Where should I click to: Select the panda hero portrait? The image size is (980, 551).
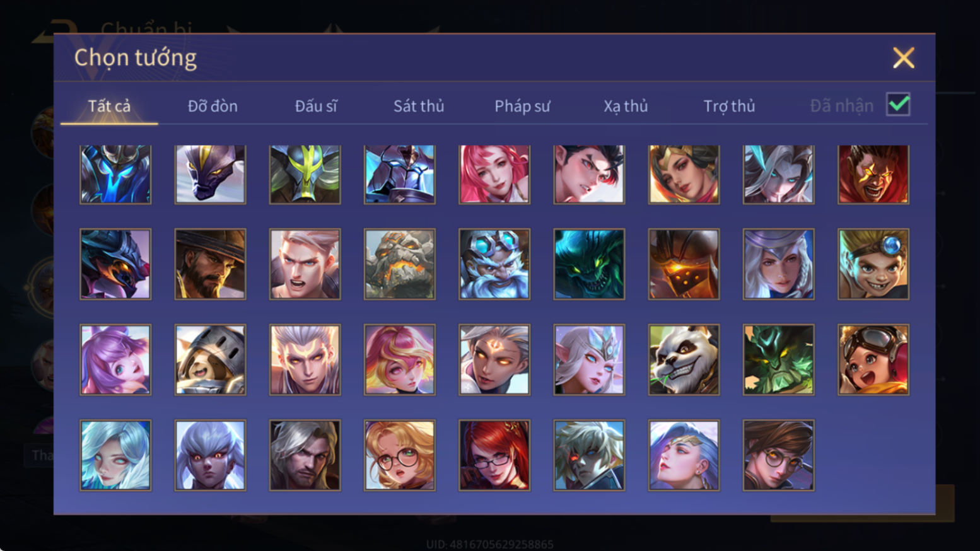[684, 359]
